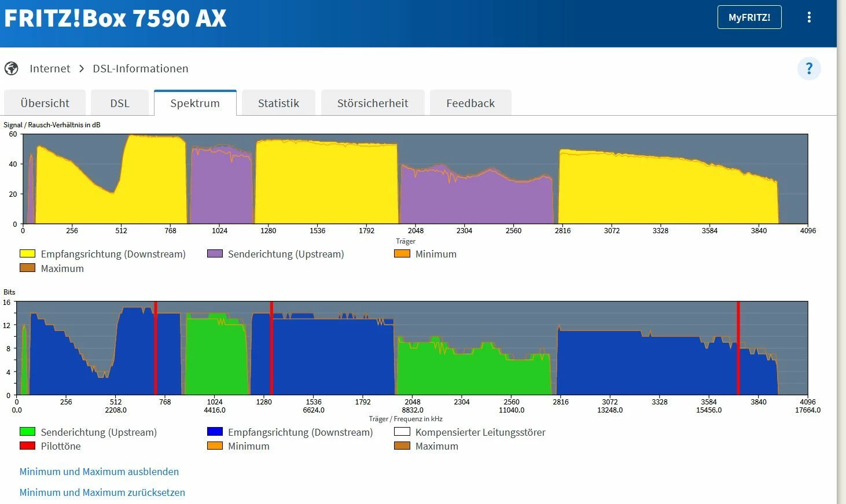Click blue Empfangsrichtung (Downstream) legend swatch
This screenshot has width=846, height=504.
pyautogui.click(x=215, y=432)
